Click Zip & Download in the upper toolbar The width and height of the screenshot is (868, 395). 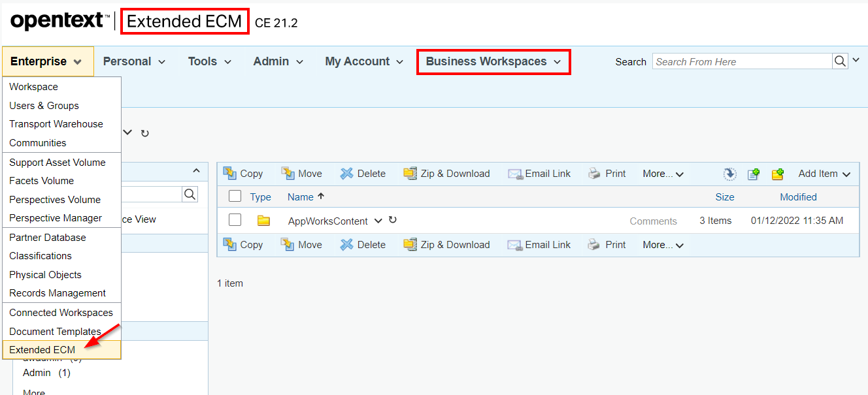[446, 174]
